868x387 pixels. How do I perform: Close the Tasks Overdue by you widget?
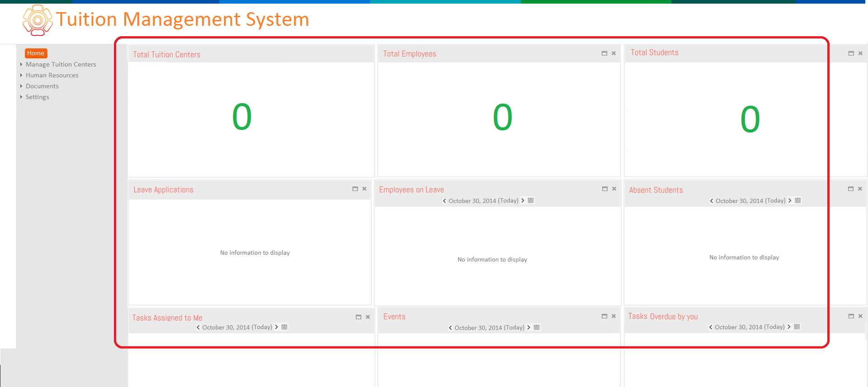(x=861, y=316)
